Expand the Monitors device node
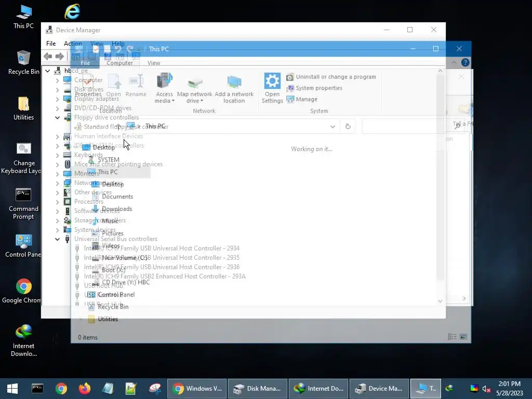 57,174
